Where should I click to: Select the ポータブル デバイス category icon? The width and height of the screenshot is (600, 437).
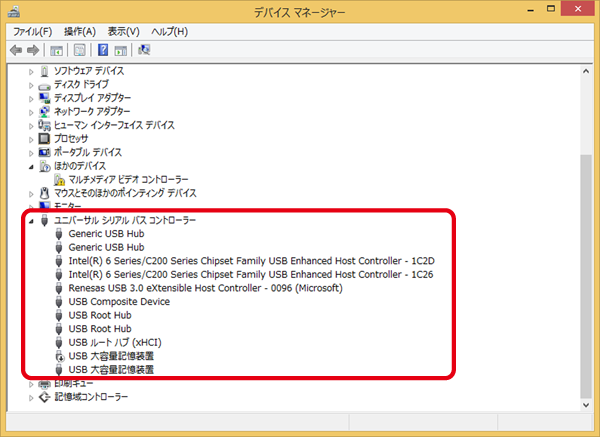point(44,152)
